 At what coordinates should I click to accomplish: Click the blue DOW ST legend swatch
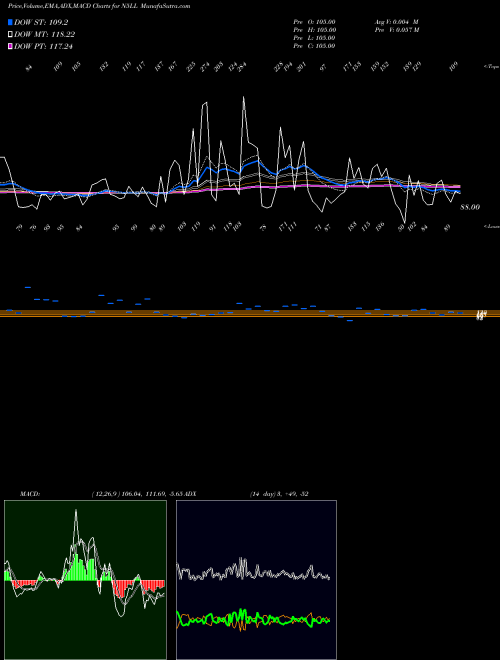[10, 22]
